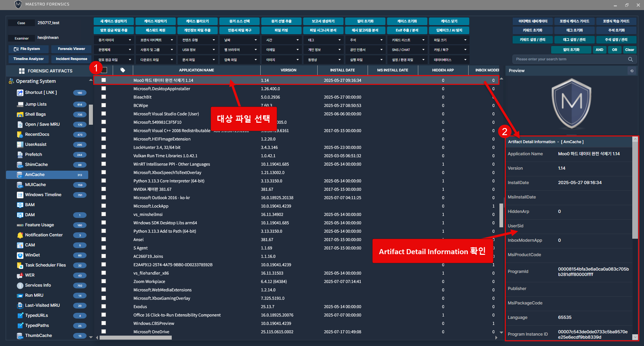
Task: Toggle the select-all checkbox in header
Action: click(x=104, y=70)
